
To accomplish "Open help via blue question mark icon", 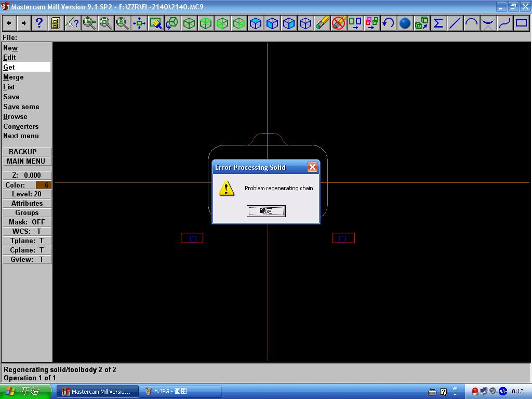I will point(39,23).
